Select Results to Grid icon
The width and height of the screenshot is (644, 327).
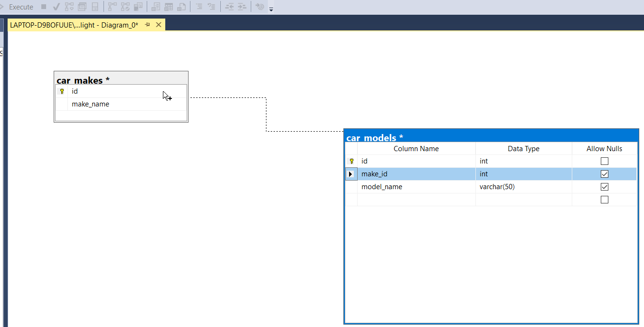(169, 7)
